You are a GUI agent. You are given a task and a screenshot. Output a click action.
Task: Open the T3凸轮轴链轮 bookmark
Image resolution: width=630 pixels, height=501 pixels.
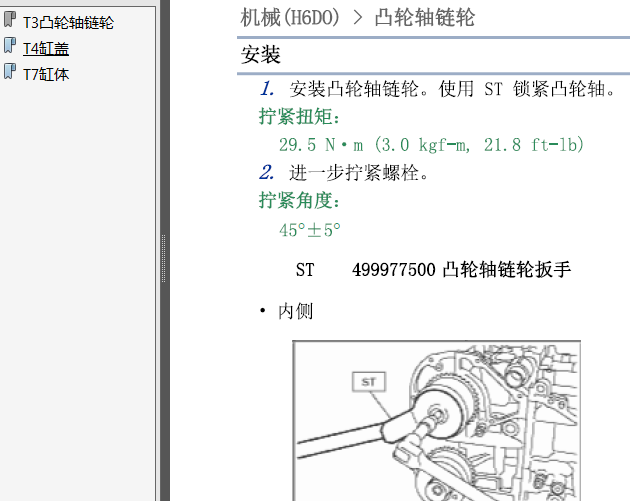tap(68, 23)
